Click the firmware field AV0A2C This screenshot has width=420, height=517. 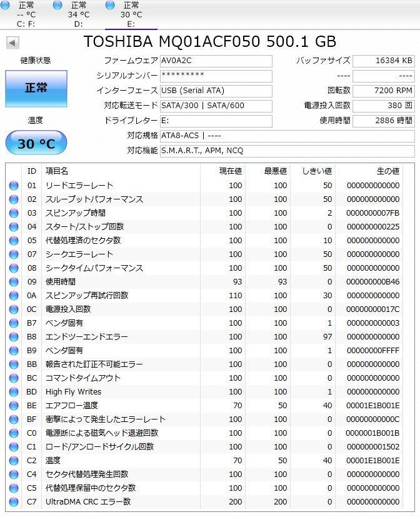(216, 61)
